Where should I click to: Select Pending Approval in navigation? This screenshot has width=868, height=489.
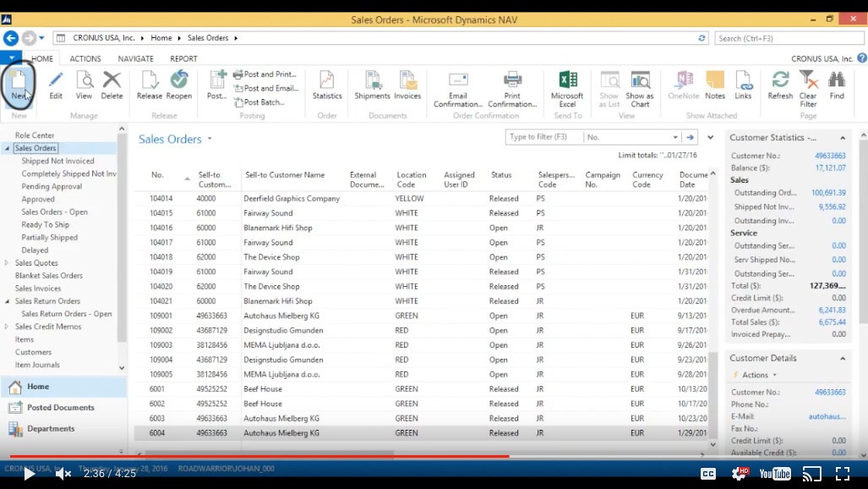click(x=52, y=186)
